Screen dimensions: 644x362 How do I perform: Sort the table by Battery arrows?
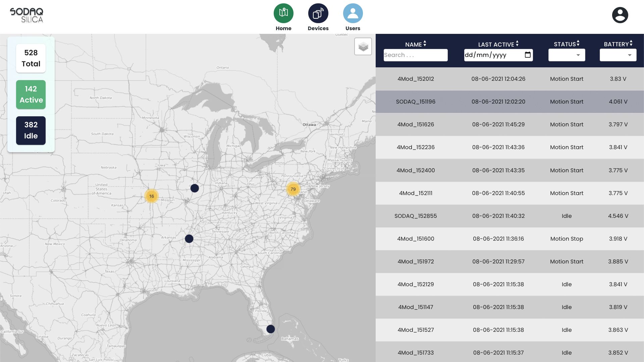631,44
